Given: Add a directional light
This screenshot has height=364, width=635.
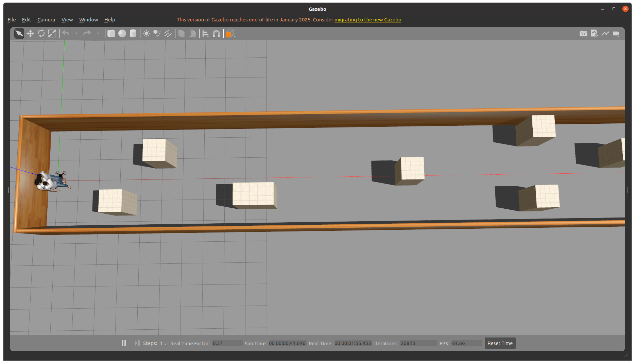Looking at the screenshot, I should pos(168,33).
